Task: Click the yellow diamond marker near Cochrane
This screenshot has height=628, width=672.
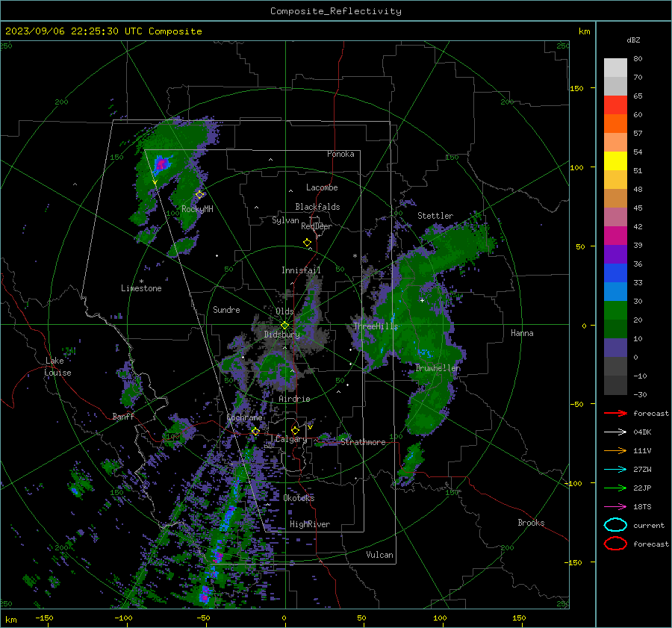Action: tap(255, 432)
